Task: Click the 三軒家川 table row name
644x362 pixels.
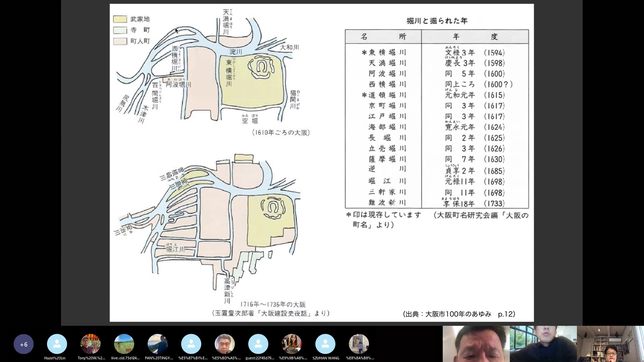Action: click(387, 192)
